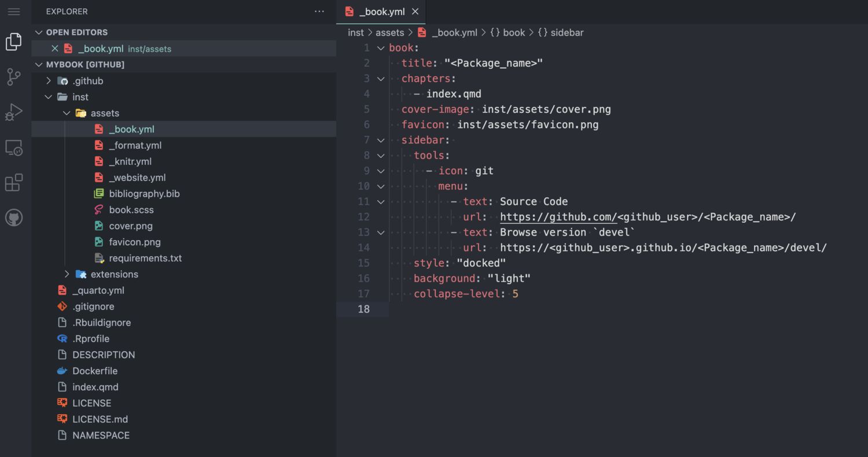Fold the sidebar block at line 7

[381, 140]
